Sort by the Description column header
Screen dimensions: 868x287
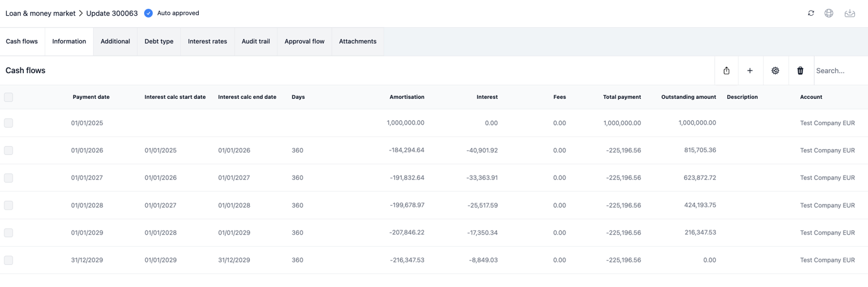coord(742,97)
